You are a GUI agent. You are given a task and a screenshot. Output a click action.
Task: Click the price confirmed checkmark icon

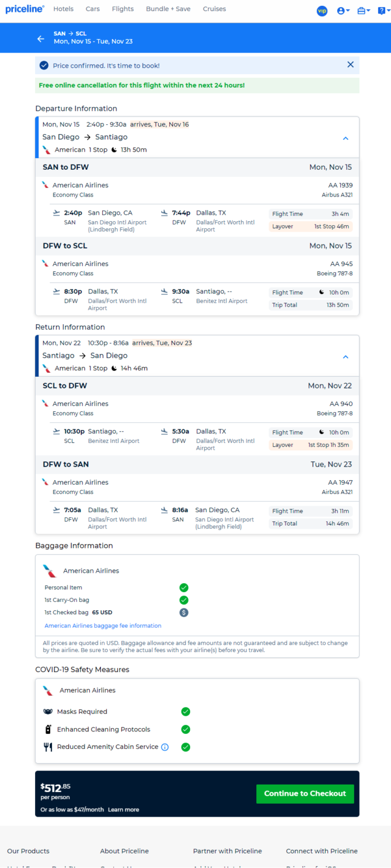[44, 65]
